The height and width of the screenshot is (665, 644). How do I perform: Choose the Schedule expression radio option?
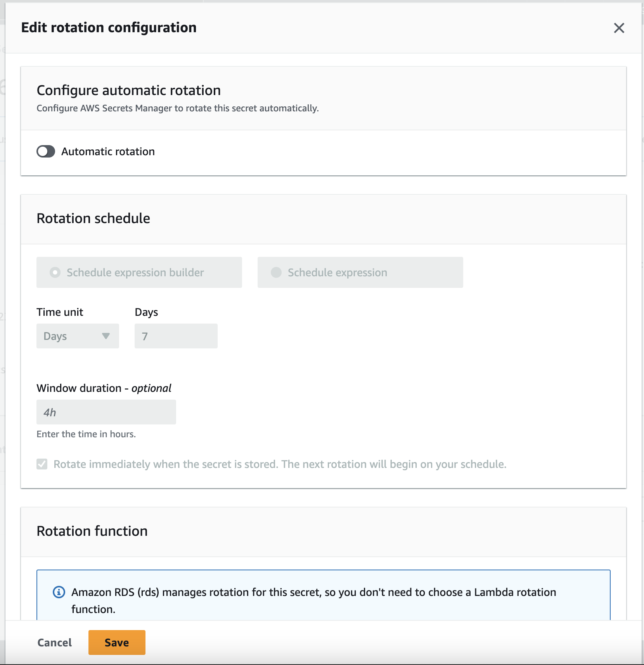(x=276, y=272)
